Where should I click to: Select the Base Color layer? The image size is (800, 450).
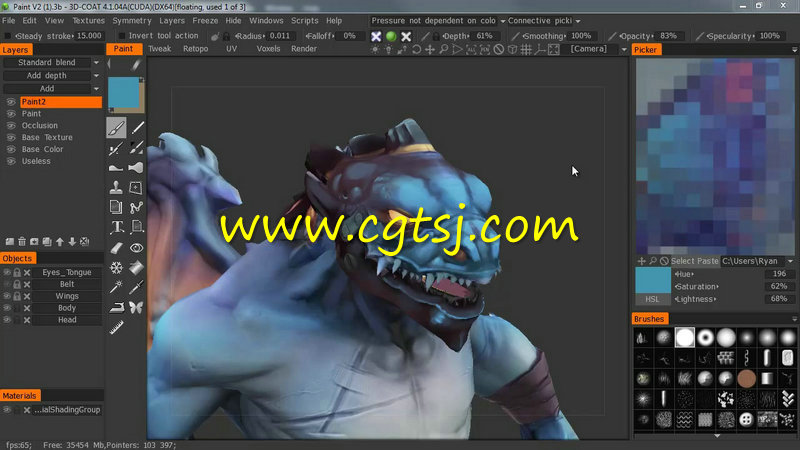click(42, 149)
